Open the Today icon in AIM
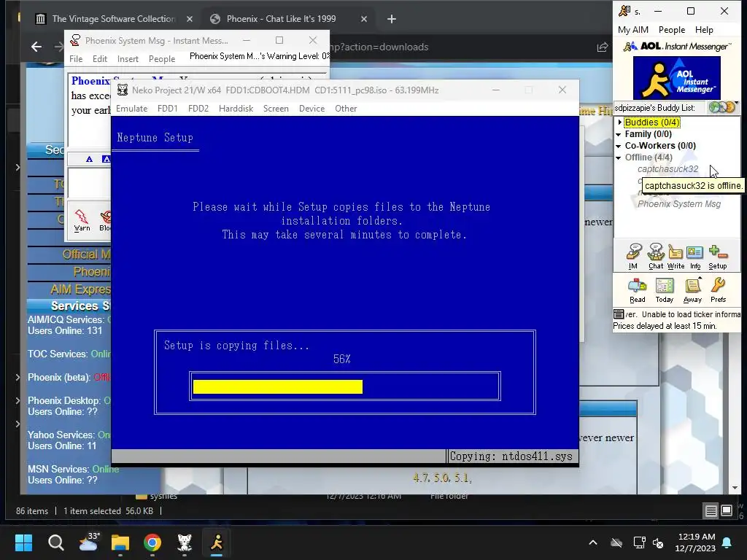747x560 pixels. point(664,290)
